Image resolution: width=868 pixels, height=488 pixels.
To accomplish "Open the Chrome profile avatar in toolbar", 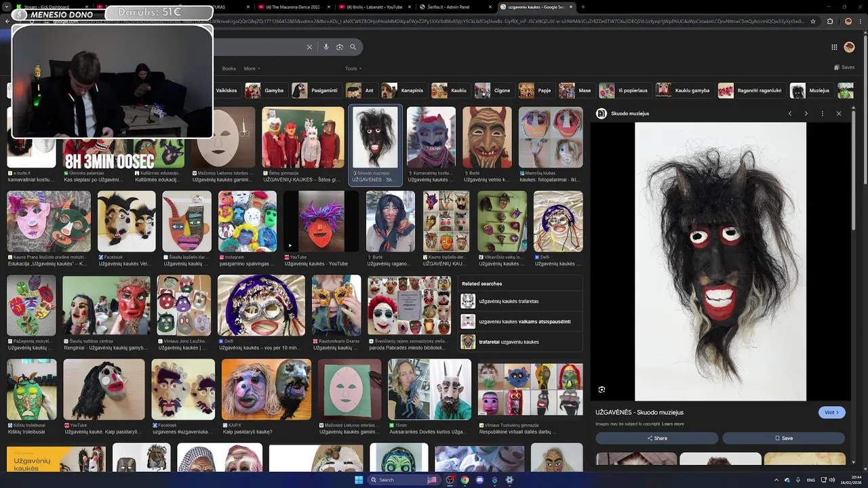I will coord(848,21).
